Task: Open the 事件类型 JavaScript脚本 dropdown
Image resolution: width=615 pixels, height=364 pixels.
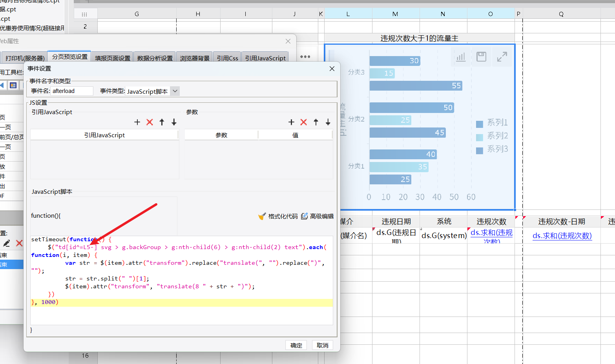Action: (175, 91)
